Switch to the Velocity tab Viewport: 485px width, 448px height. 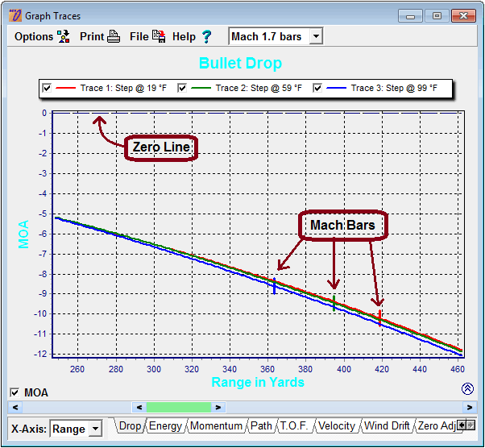tap(337, 426)
